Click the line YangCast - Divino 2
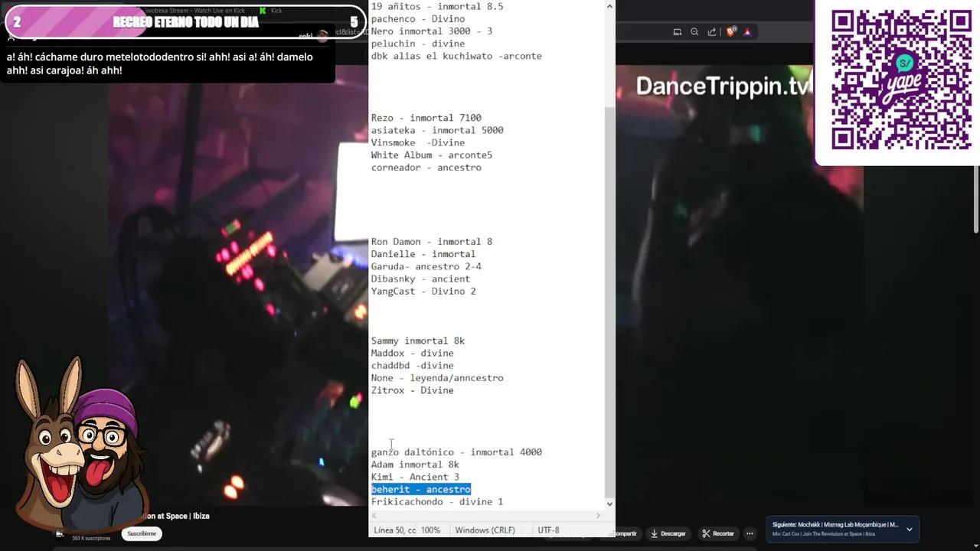980x551 pixels. tap(423, 292)
